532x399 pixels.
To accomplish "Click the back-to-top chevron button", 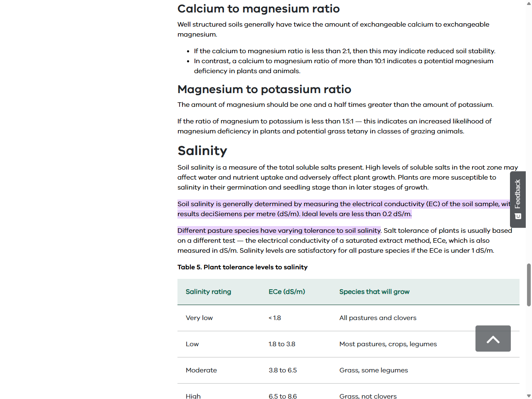I will coord(493,338).
